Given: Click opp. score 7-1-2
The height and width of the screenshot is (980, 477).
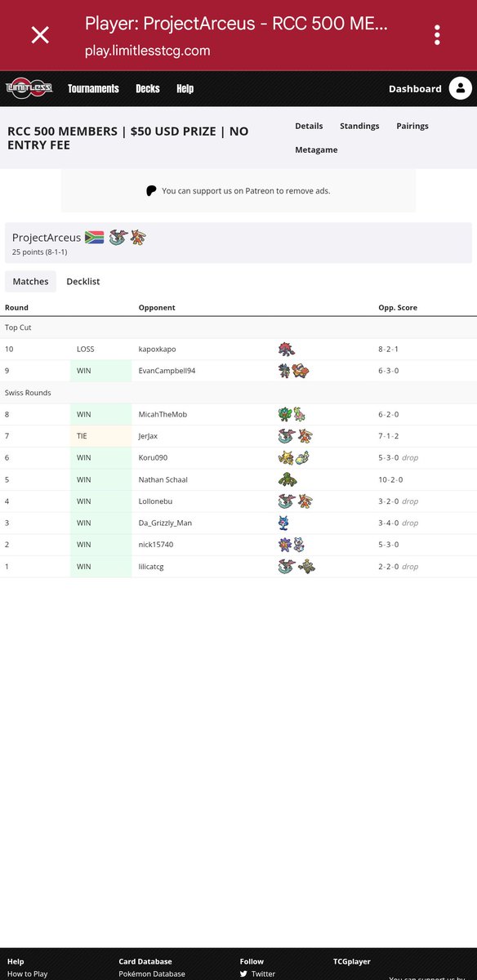Looking at the screenshot, I should point(388,436).
